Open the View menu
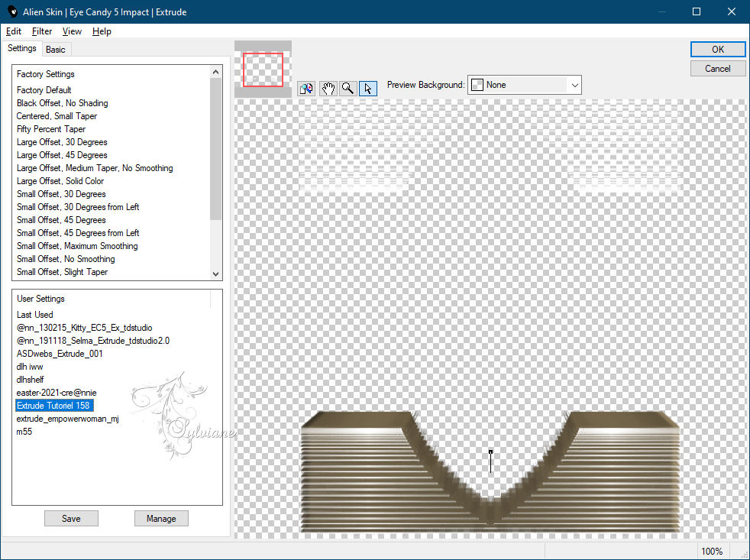Screen dimensions: 750x560 coord(72,31)
